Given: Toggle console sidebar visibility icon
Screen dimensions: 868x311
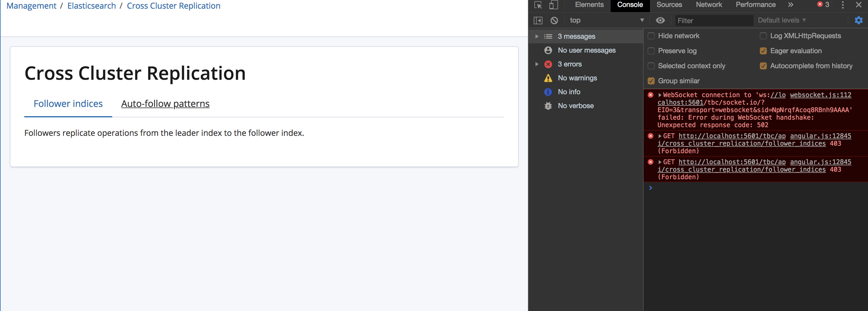Looking at the screenshot, I should coord(538,21).
